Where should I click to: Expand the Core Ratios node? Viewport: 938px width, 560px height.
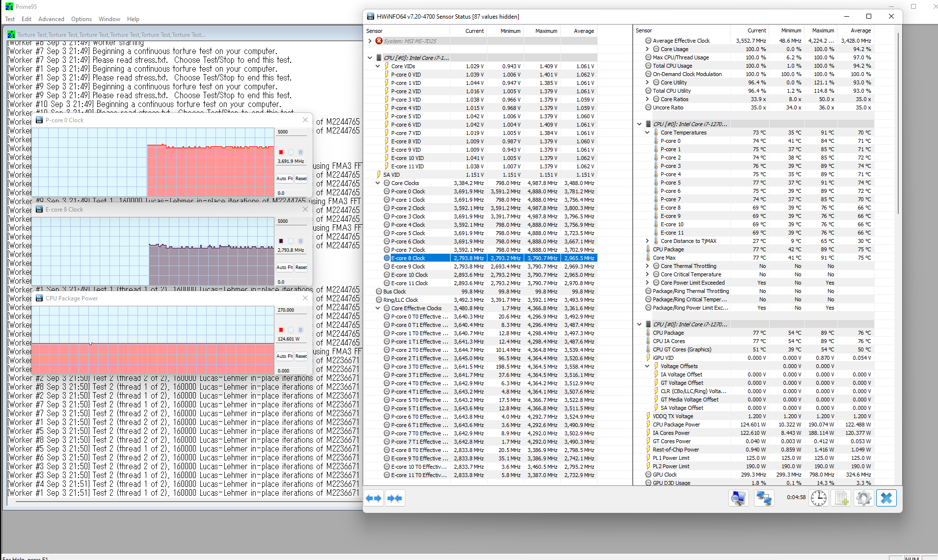pyautogui.click(x=647, y=99)
